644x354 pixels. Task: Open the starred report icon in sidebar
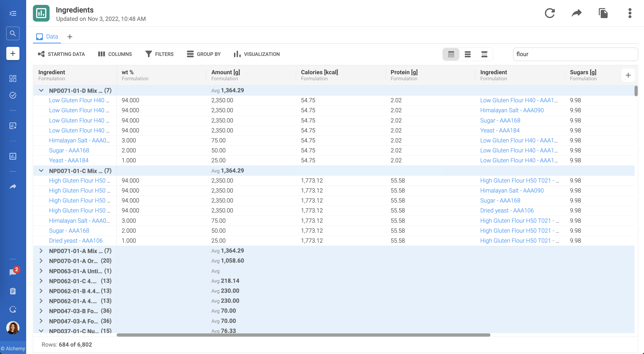13,126
